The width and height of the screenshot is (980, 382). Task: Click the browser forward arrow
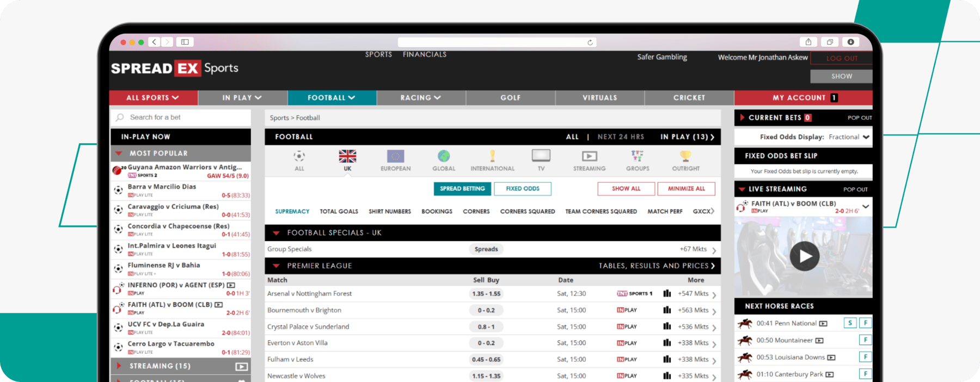[167, 42]
